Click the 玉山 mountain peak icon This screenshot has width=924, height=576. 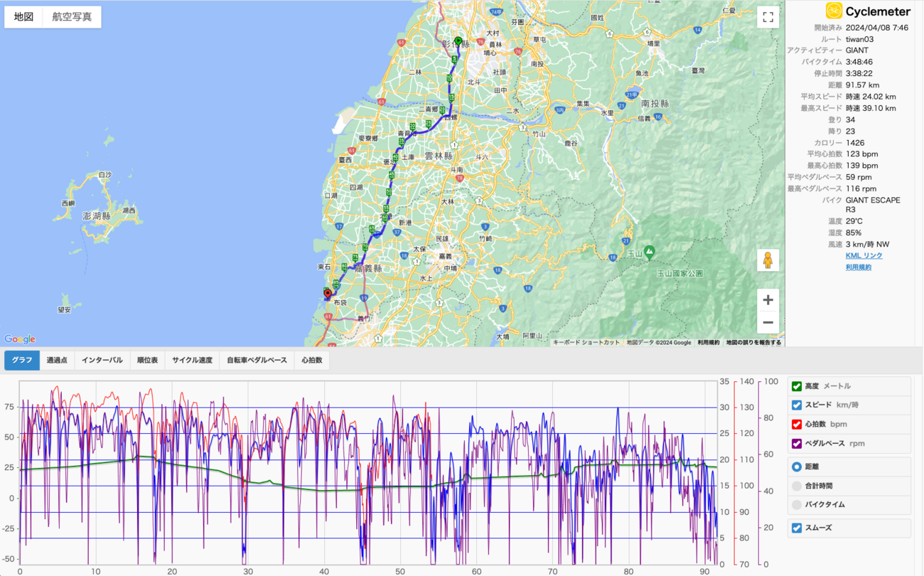(x=650, y=251)
